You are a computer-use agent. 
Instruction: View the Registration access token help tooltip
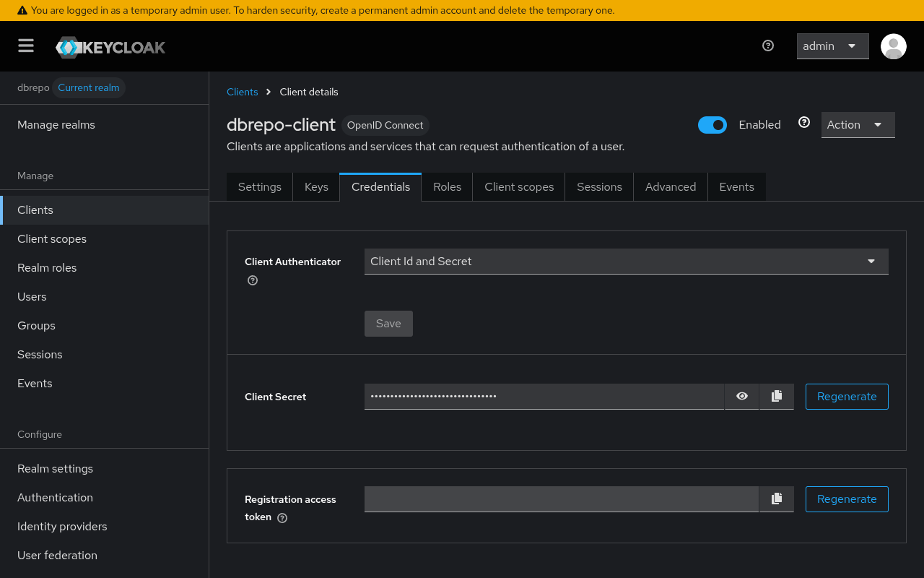282,517
